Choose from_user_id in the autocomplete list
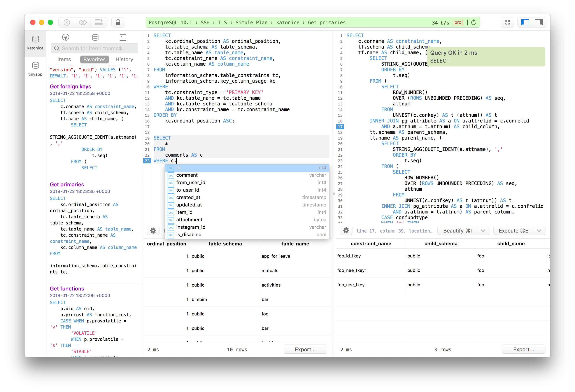This screenshot has width=575, height=392. (191, 182)
